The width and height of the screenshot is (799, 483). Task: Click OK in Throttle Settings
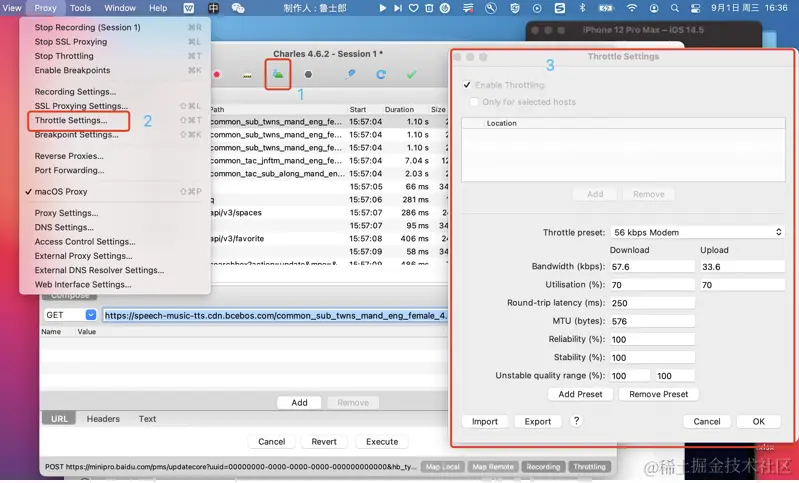coord(758,421)
